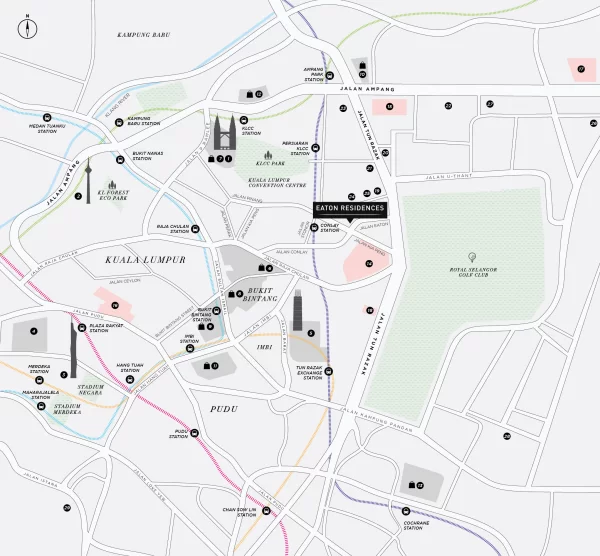This screenshot has width=600, height=556.
Task: Click the Ampang Park Station icon
Action: [329, 75]
